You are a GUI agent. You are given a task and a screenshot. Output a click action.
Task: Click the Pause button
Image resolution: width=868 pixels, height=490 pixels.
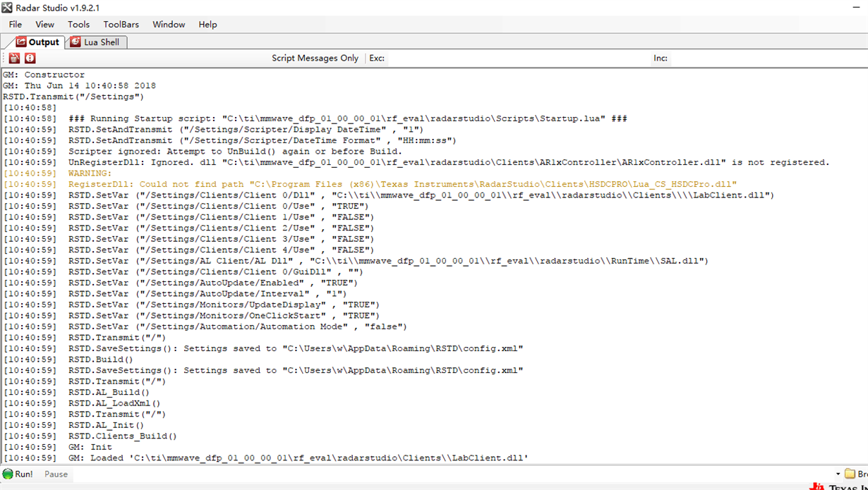[56, 474]
